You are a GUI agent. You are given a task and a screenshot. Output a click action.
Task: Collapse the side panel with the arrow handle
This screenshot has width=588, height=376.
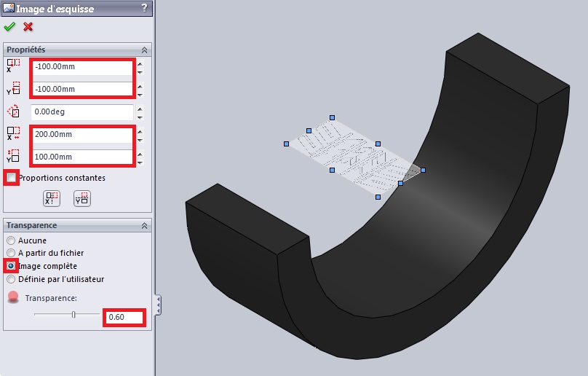pos(158,305)
